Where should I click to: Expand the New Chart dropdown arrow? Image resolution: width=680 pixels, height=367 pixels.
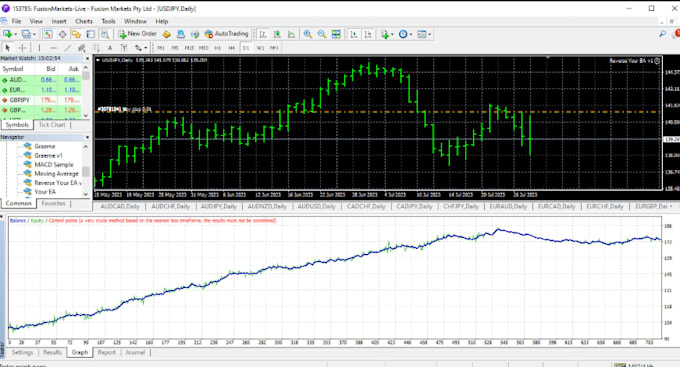click(x=15, y=34)
